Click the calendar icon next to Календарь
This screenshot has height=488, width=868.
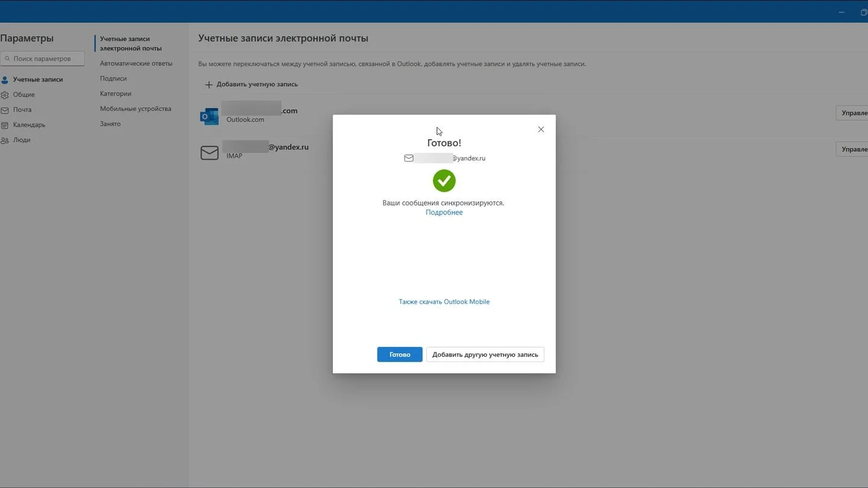(x=5, y=125)
